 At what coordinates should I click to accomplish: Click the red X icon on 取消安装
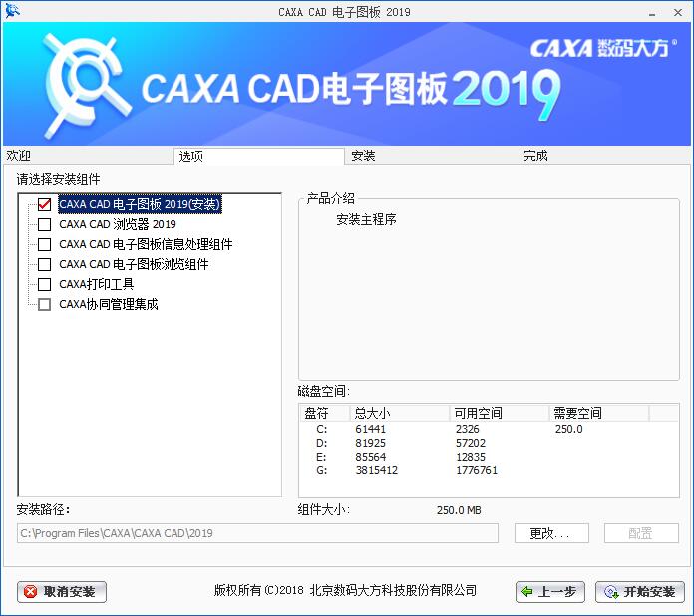tap(31, 592)
